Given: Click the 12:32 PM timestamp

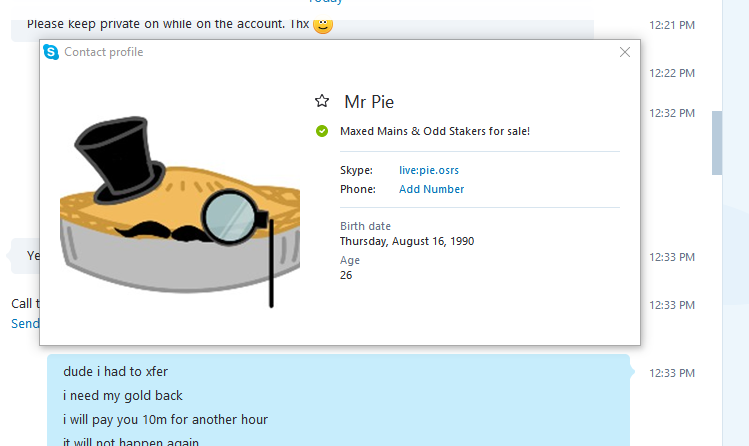Looking at the screenshot, I should [672, 113].
